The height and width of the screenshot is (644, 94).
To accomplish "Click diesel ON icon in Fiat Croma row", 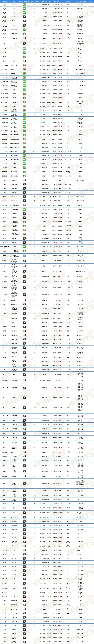I will pos(24,180).
